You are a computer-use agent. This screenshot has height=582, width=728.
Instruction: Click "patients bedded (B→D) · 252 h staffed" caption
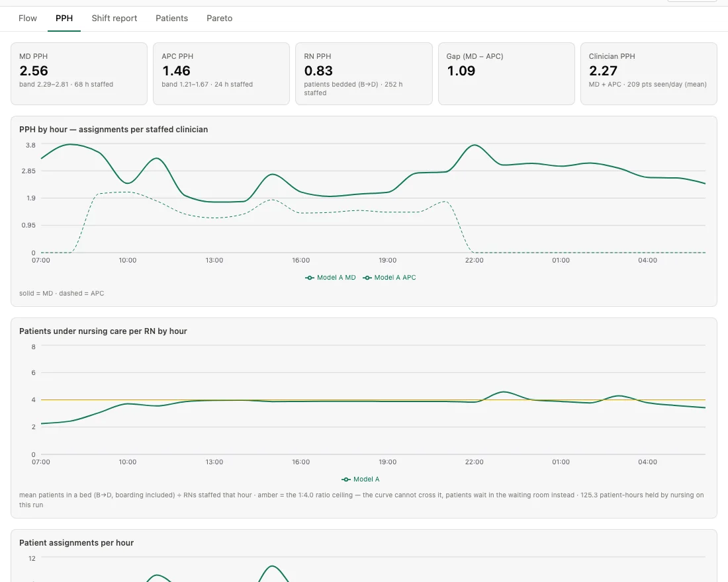[353, 89]
